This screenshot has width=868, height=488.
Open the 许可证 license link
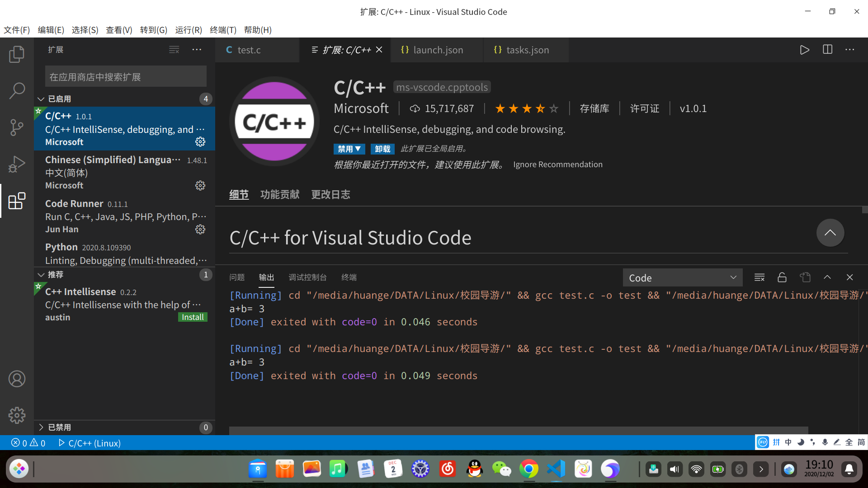(x=645, y=108)
